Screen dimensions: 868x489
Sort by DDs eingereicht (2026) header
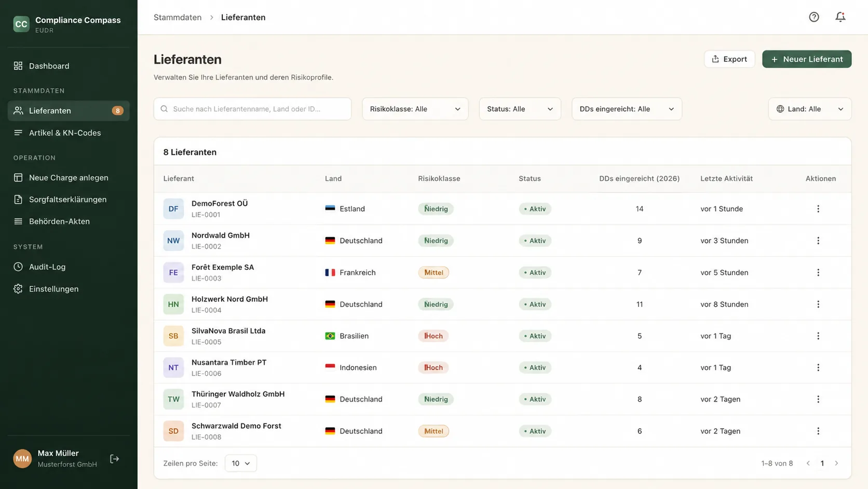(x=640, y=178)
